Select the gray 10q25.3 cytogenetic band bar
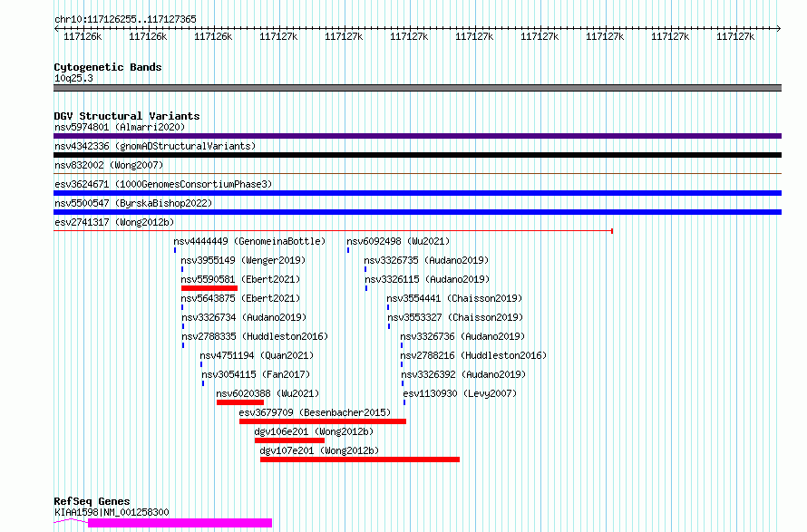The height and width of the screenshot is (532, 807). (x=417, y=88)
